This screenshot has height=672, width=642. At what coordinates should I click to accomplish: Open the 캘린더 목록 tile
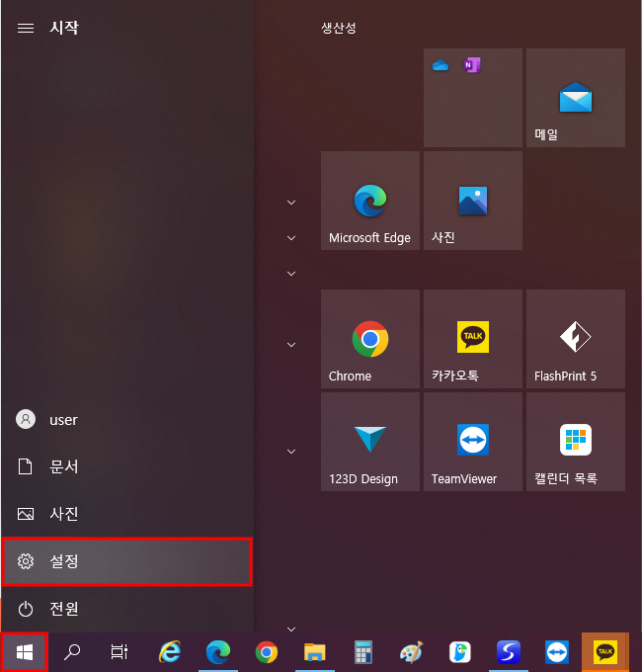pos(576,442)
